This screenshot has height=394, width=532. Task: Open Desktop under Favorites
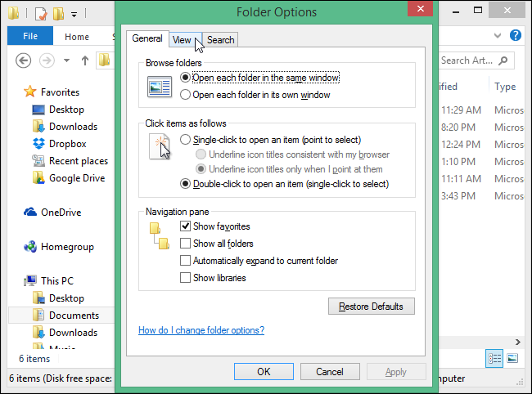(66, 110)
